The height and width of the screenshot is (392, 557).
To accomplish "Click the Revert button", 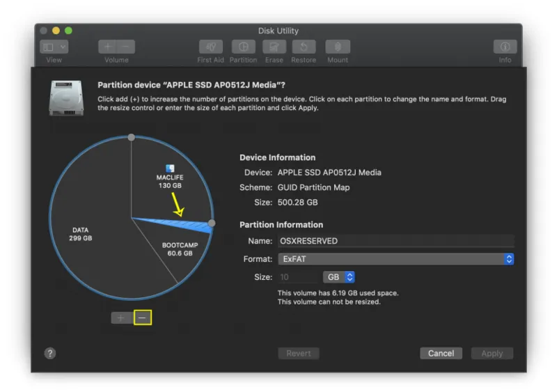I will 299,353.
